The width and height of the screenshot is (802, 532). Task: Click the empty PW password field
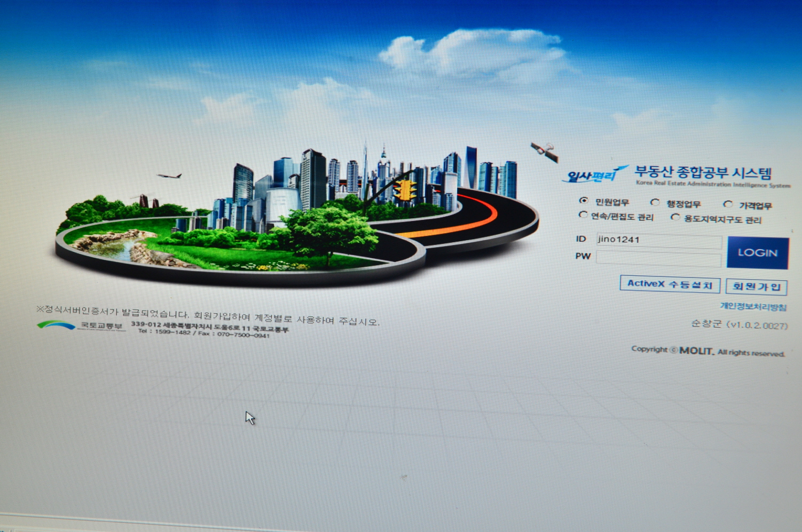(x=658, y=259)
